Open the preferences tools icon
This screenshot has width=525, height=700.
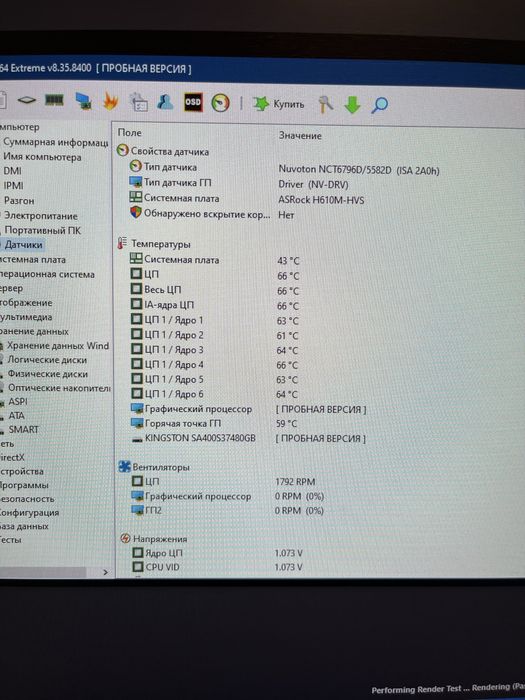click(x=325, y=104)
